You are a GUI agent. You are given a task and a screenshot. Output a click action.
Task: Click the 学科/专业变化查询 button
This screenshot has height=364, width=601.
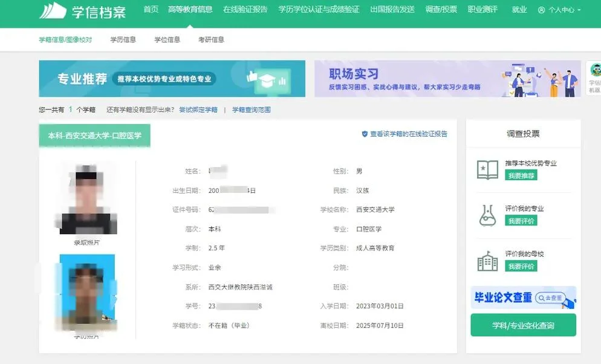pyautogui.click(x=524, y=325)
